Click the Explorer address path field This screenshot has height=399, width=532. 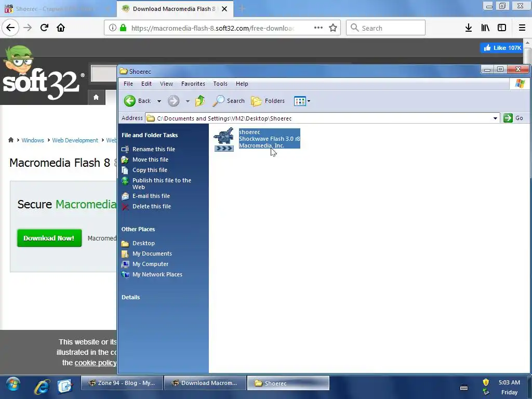click(x=322, y=118)
